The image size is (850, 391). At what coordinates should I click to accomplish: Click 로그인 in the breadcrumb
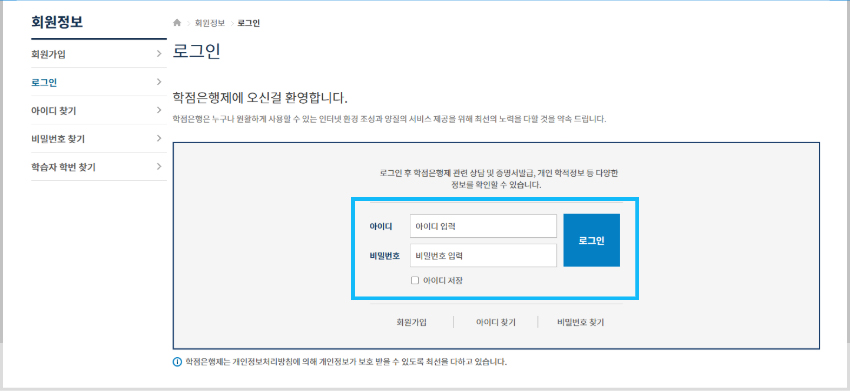(249, 23)
